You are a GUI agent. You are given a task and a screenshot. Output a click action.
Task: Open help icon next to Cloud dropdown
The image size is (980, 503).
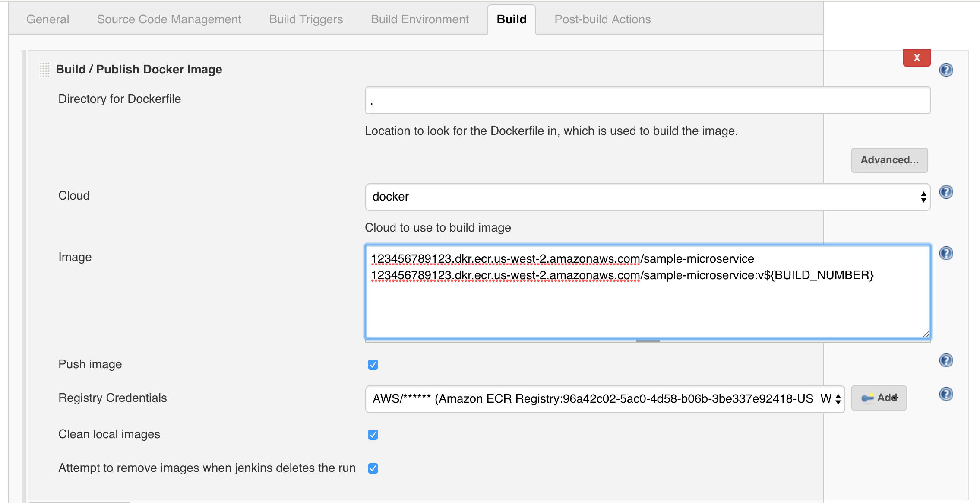pyautogui.click(x=946, y=192)
